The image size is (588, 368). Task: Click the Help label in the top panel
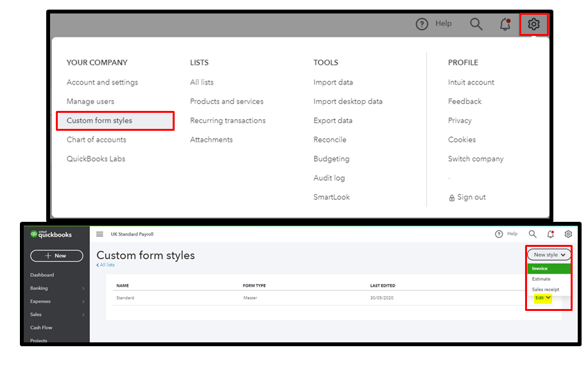click(444, 24)
